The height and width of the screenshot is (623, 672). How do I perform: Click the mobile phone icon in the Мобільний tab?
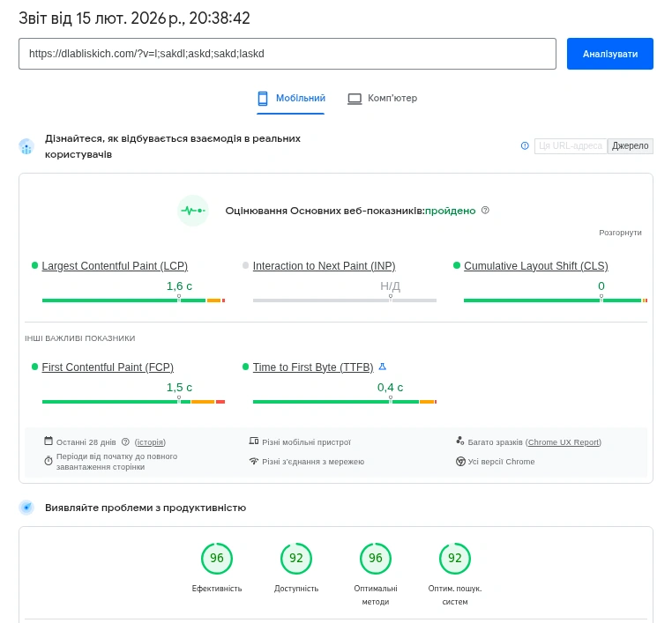(x=263, y=99)
